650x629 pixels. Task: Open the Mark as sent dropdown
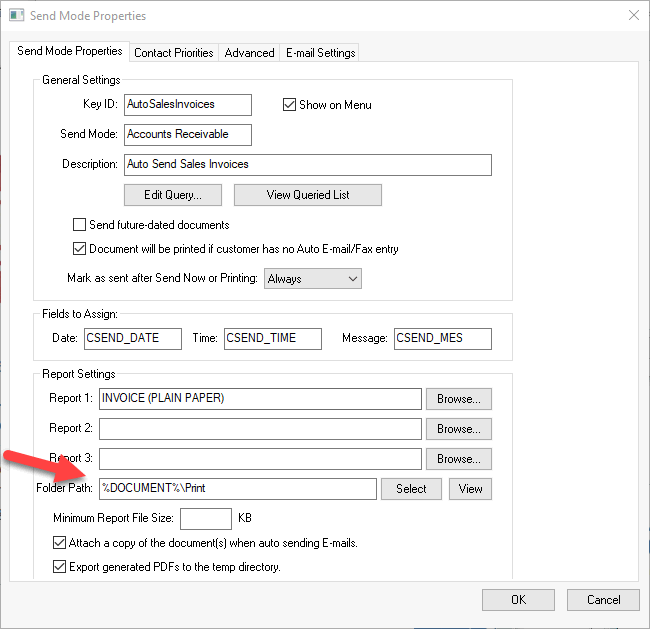coord(312,279)
